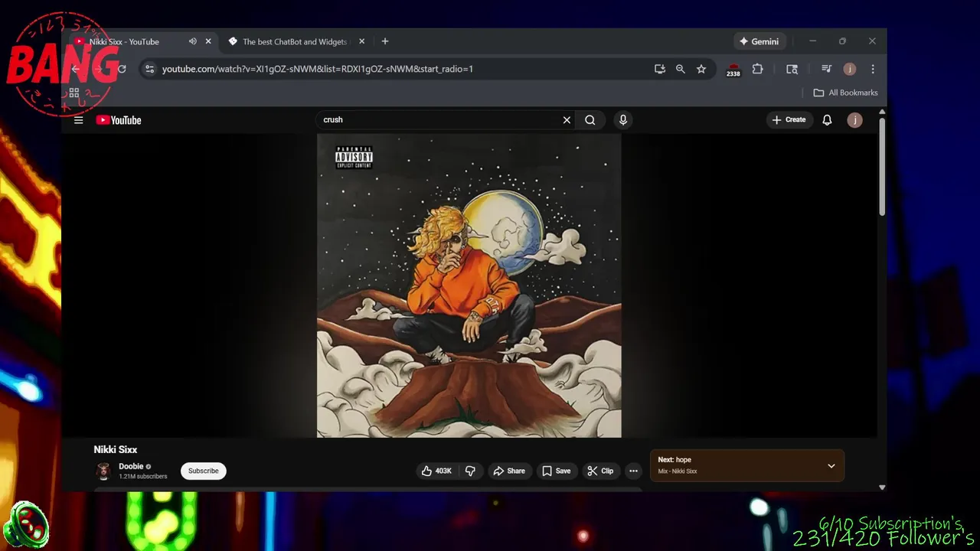Open Gemini in Chrome
The width and height of the screenshot is (980, 551).
pyautogui.click(x=759, y=41)
